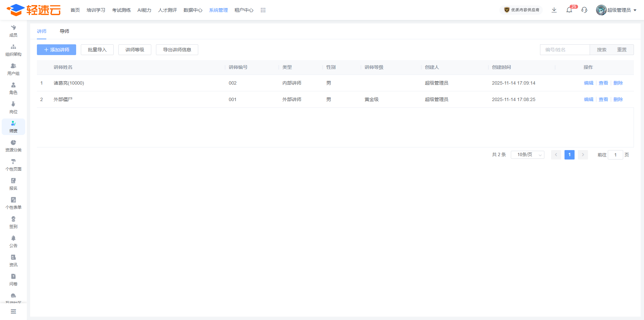Switch to the 导师 tab

tap(64, 31)
